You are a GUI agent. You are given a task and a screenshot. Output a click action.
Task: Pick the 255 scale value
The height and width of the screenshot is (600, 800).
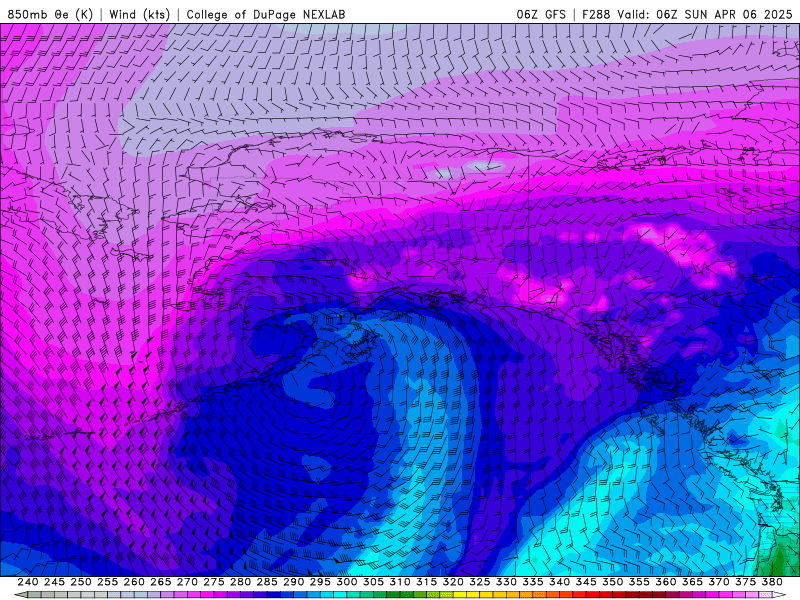pos(107,582)
